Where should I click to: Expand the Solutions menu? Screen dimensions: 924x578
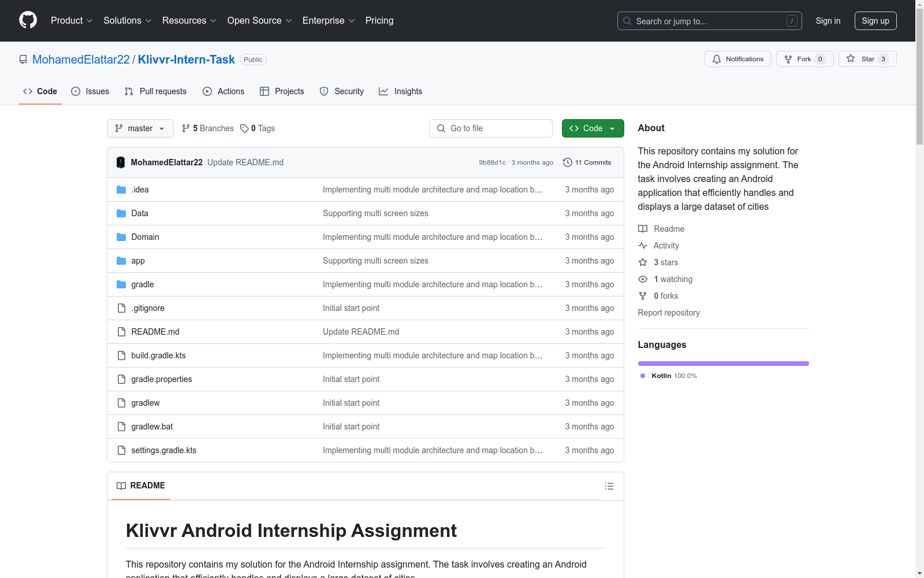click(x=128, y=21)
